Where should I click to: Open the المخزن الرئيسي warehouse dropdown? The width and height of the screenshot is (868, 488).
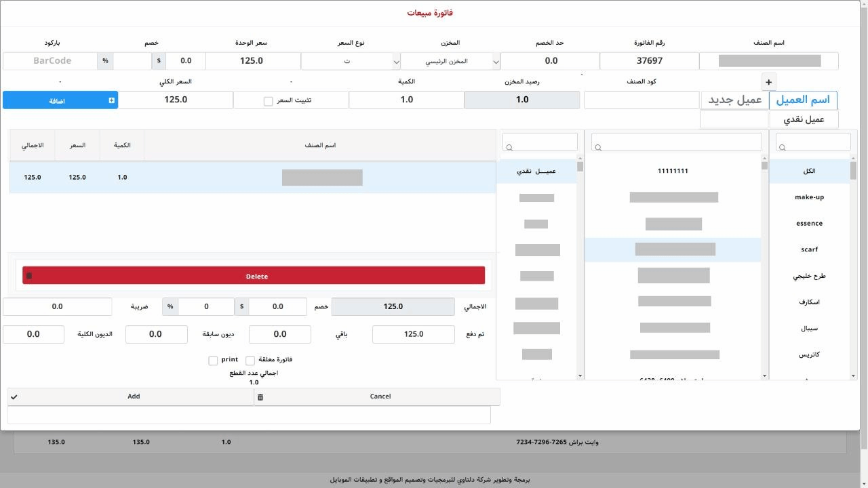point(450,61)
